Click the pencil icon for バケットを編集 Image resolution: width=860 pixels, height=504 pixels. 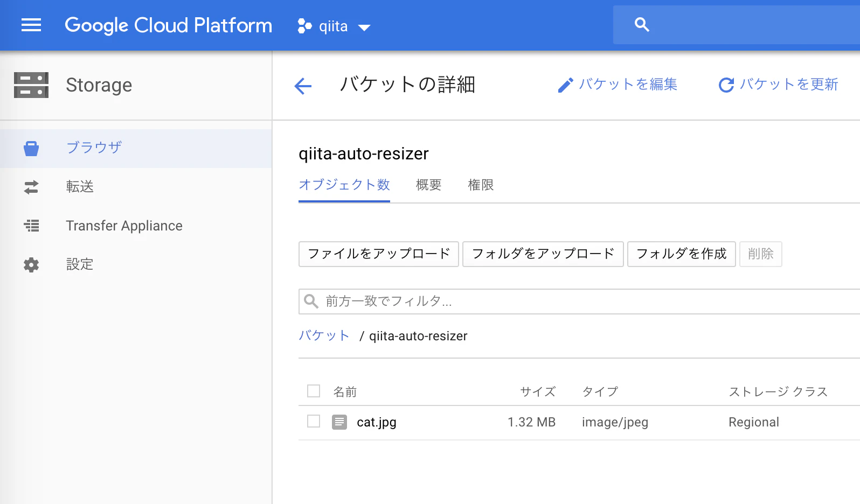[x=565, y=85]
